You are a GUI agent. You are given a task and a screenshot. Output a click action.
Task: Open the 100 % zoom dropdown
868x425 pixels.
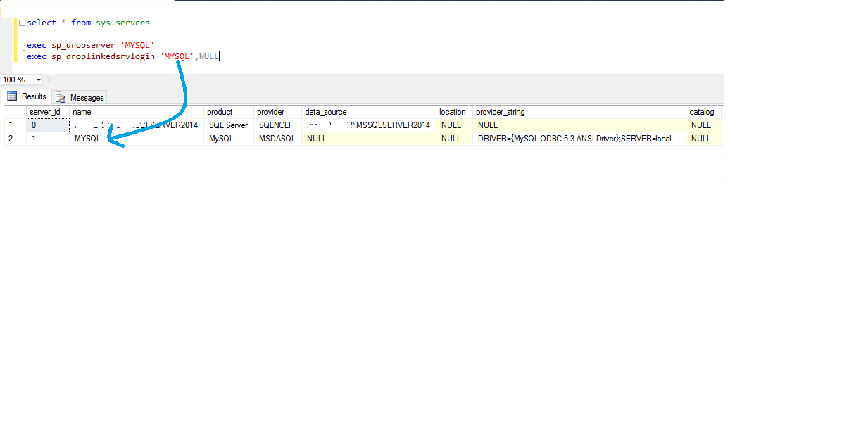coord(38,80)
